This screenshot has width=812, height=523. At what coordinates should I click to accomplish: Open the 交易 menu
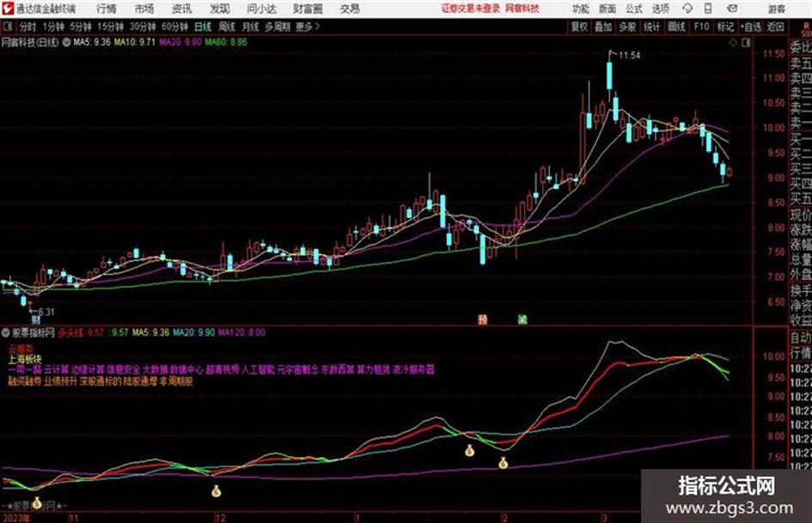click(350, 9)
